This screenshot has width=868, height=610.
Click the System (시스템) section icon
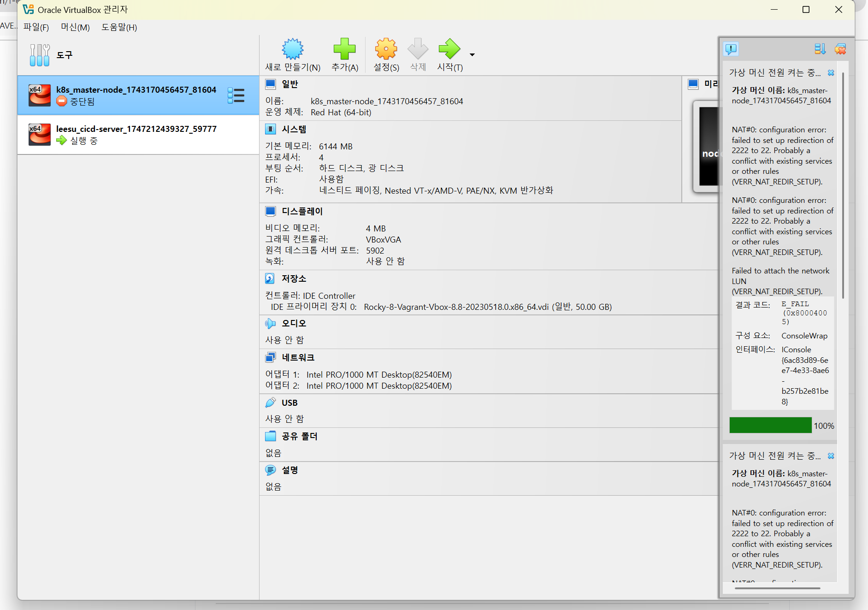271,129
